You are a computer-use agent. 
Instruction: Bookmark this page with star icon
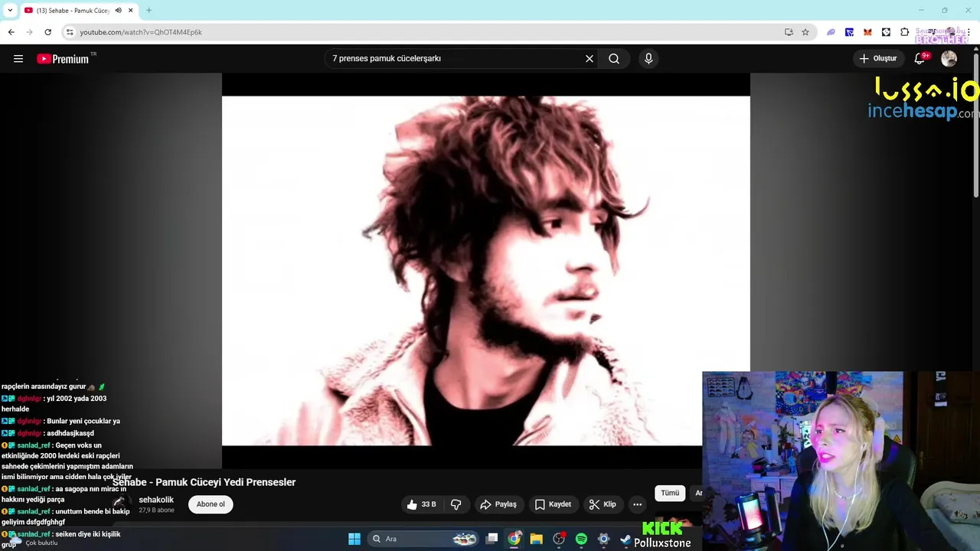[805, 32]
